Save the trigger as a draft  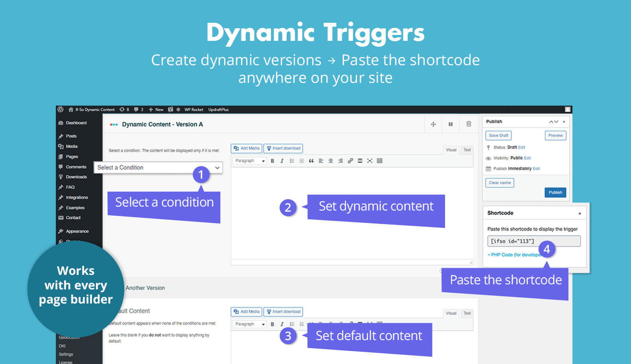tap(498, 135)
